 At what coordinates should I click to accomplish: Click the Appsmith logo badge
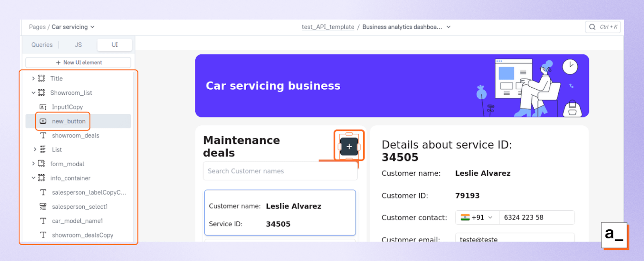pyautogui.click(x=614, y=235)
